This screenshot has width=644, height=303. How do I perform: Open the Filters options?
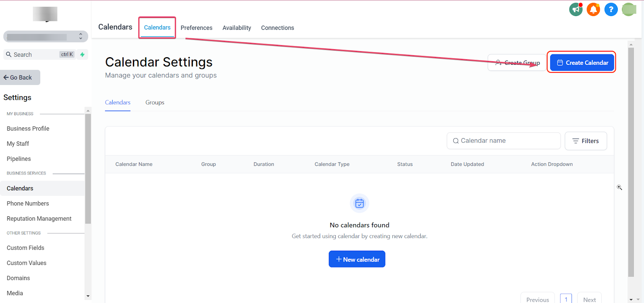586,141
